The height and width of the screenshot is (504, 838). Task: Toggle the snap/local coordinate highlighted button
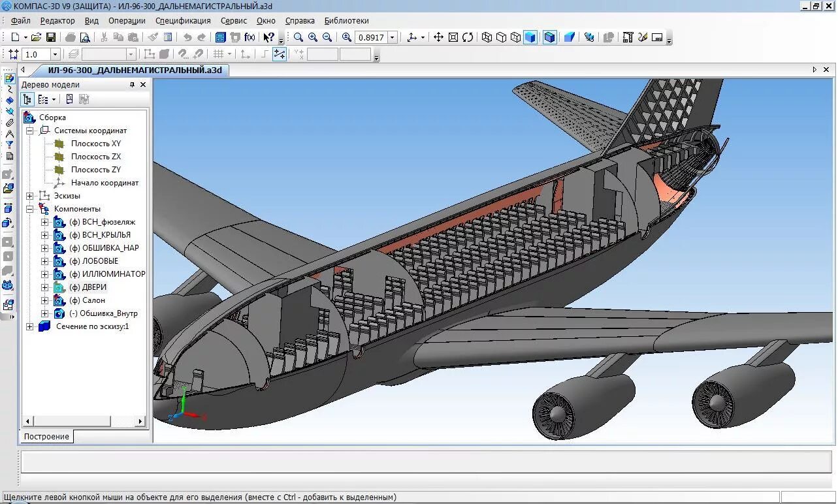pos(280,54)
